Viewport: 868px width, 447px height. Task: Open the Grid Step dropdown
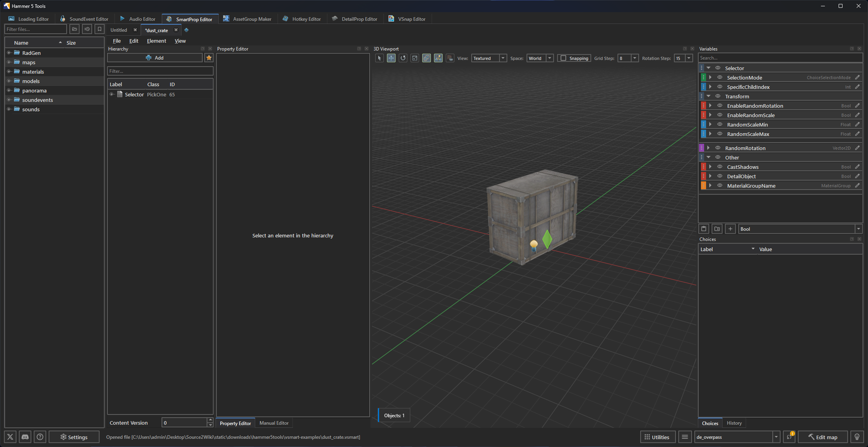point(628,58)
